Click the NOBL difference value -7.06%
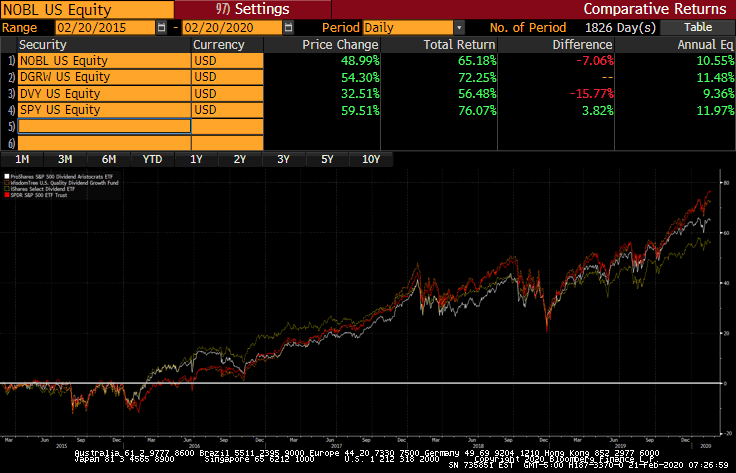This screenshot has height=473, width=736. 594,61
